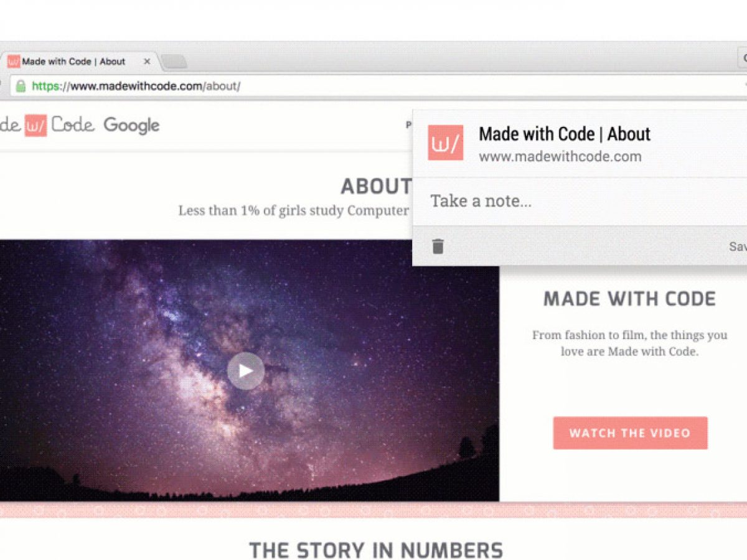Click the pink w/ site logo in header
The width and height of the screenshot is (747, 560).
click(x=35, y=126)
